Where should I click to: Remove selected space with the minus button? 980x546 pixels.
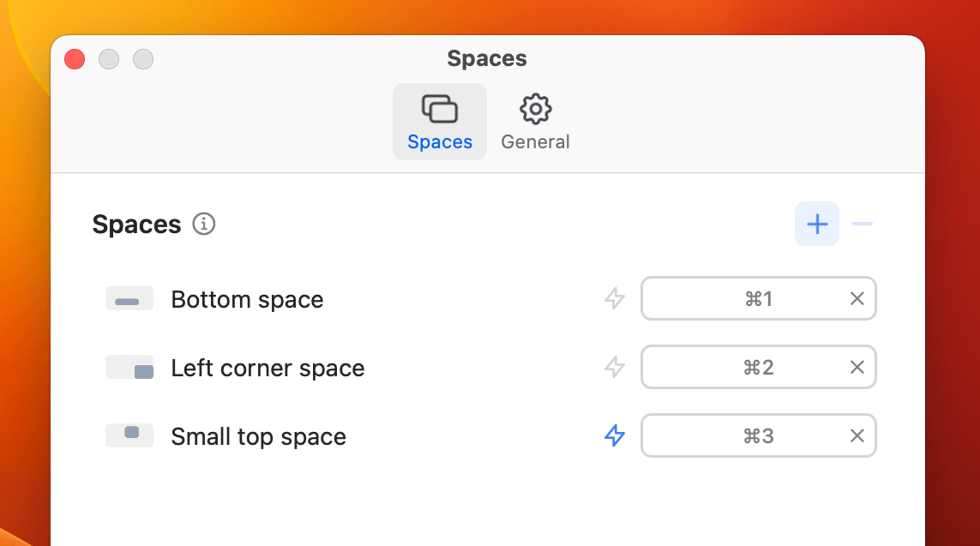pos(863,224)
